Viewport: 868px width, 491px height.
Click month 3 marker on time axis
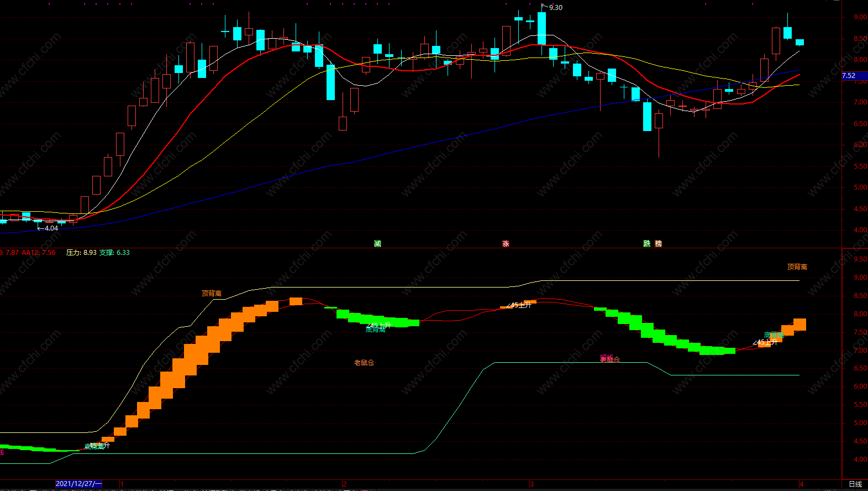[x=532, y=484]
